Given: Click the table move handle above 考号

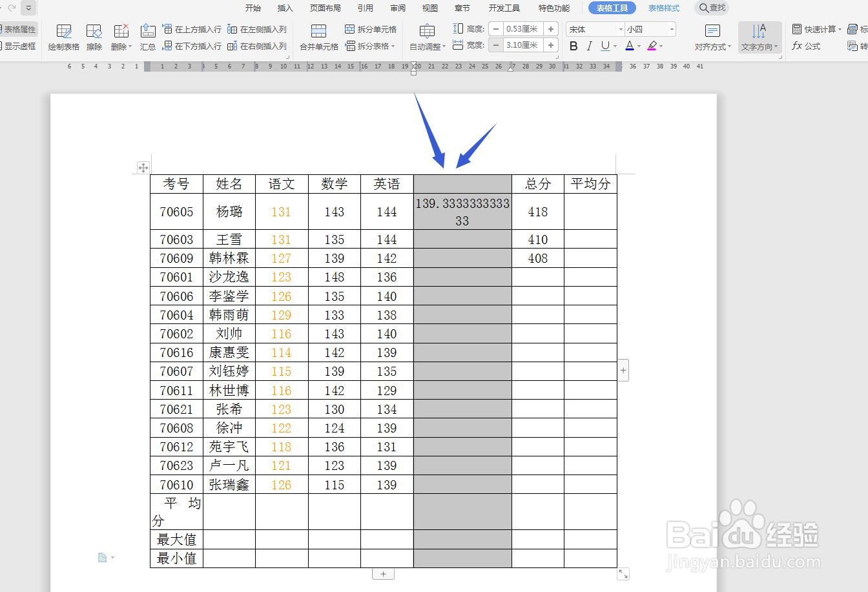Looking at the screenshot, I should [143, 167].
